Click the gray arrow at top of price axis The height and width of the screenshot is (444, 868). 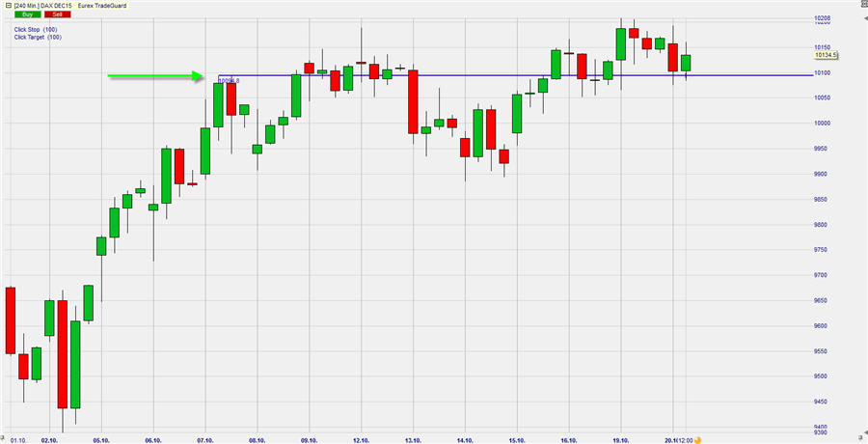[865, 19]
